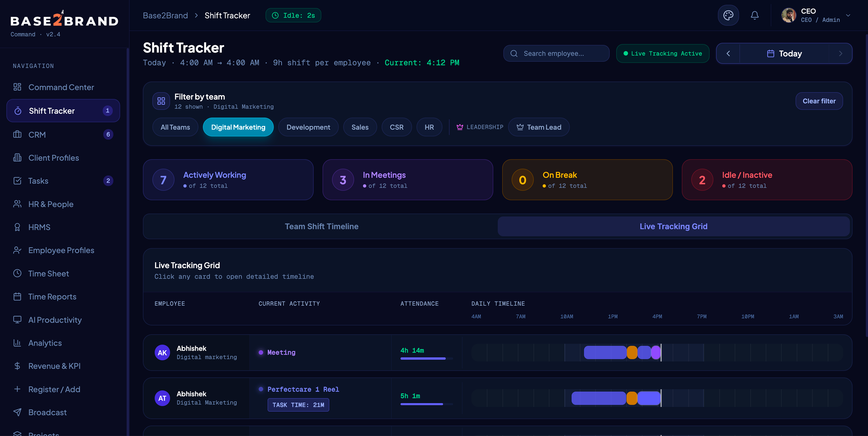Open Tasks in the navigation
Image resolution: width=868 pixels, height=436 pixels.
coord(63,181)
